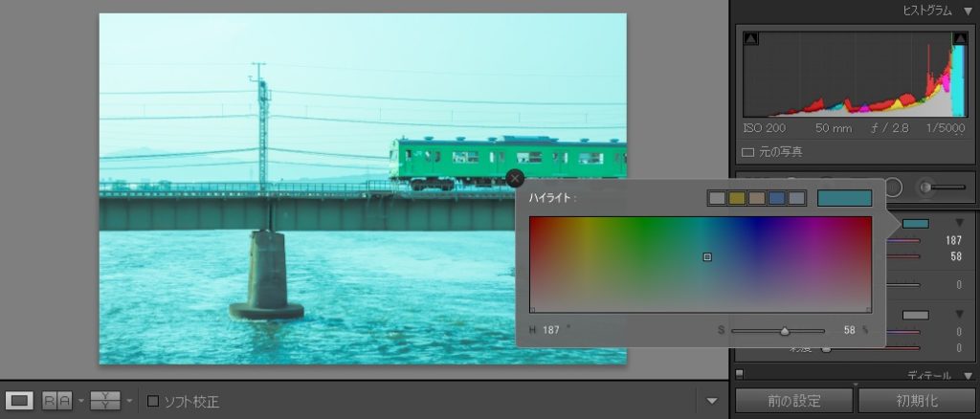Select the radial filter tool circle
980x419 pixels.
tap(893, 187)
